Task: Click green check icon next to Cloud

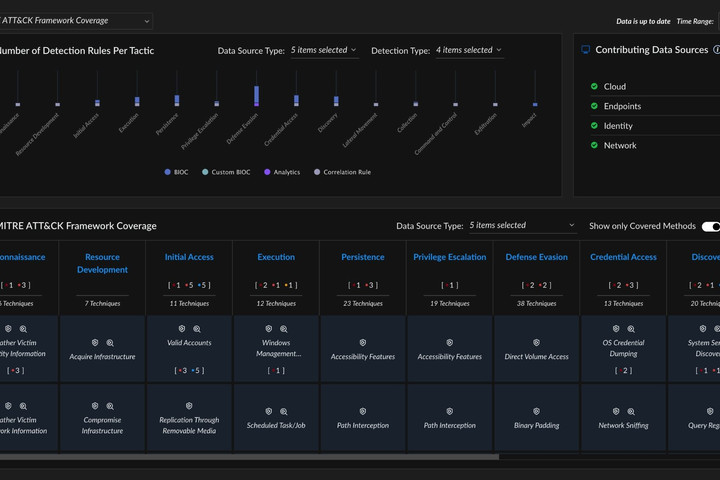Action: coord(594,86)
